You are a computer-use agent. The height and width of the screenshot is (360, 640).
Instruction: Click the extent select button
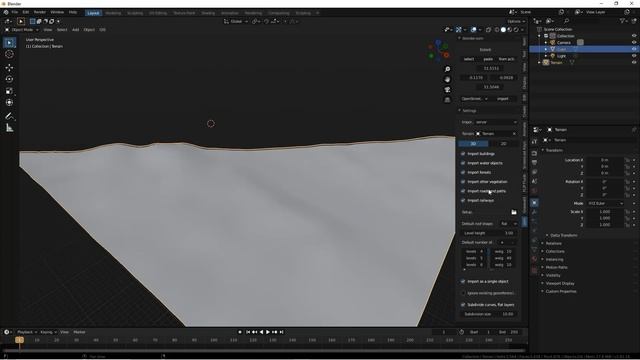469,59
